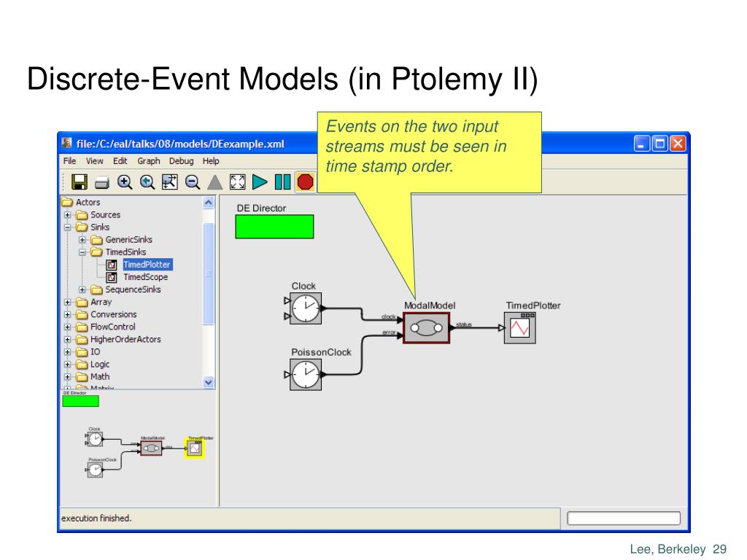Screen dimensions: 747x560
Task: Click the 'error' input port label
Action: pyautogui.click(x=390, y=332)
